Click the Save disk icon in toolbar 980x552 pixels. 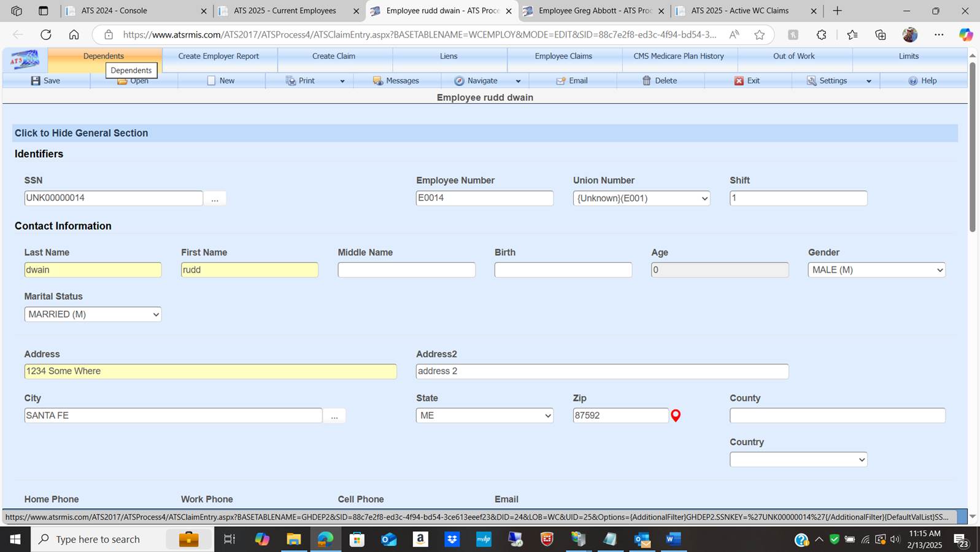coord(36,80)
